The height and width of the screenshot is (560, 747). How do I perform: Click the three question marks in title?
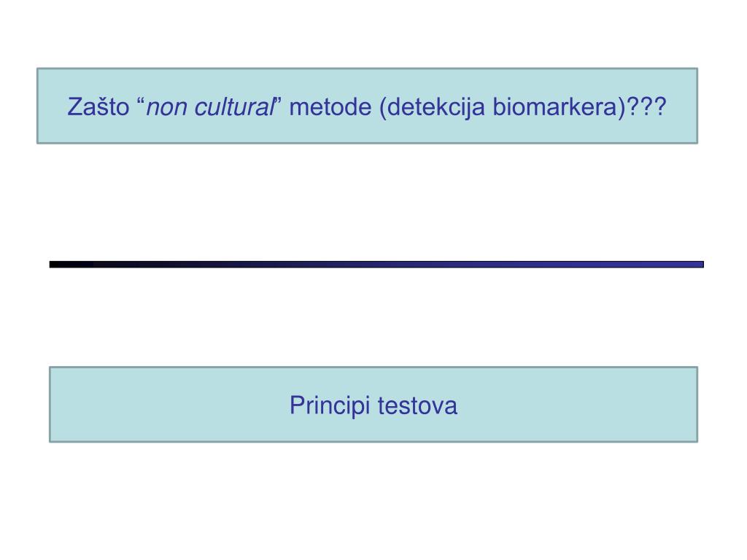tap(646, 106)
